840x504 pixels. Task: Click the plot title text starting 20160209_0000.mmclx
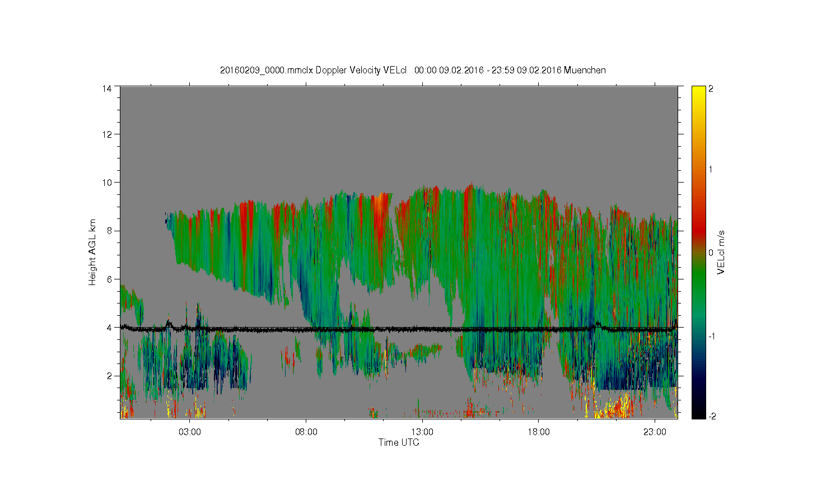coord(413,71)
